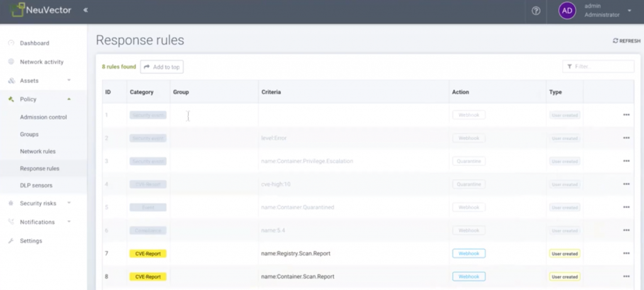
Task: Click the Webhook action tag on rule 7
Action: pos(469,254)
